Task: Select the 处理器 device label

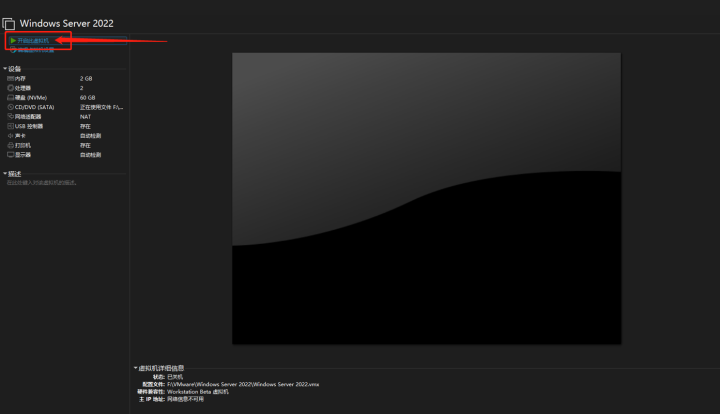Action: coord(23,88)
